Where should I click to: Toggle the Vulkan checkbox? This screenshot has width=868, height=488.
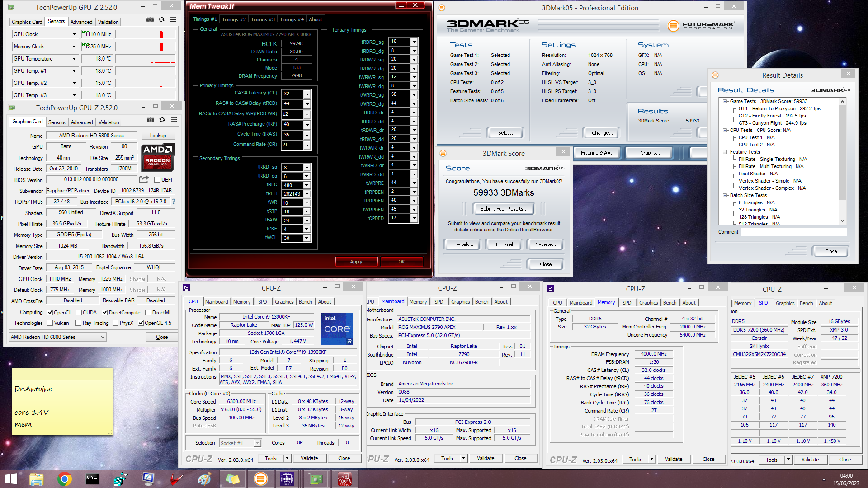(50, 323)
